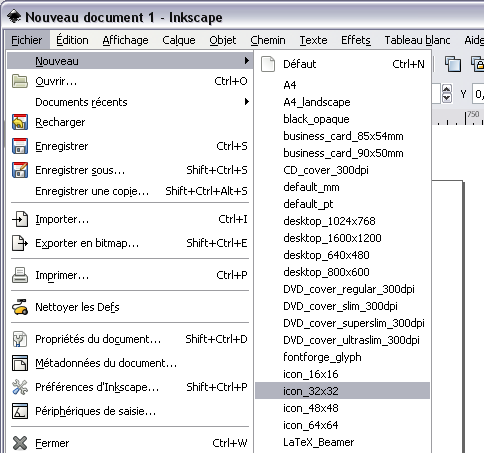Select desktop_1600x1200 template
This screenshot has height=453, width=484.
342,238
